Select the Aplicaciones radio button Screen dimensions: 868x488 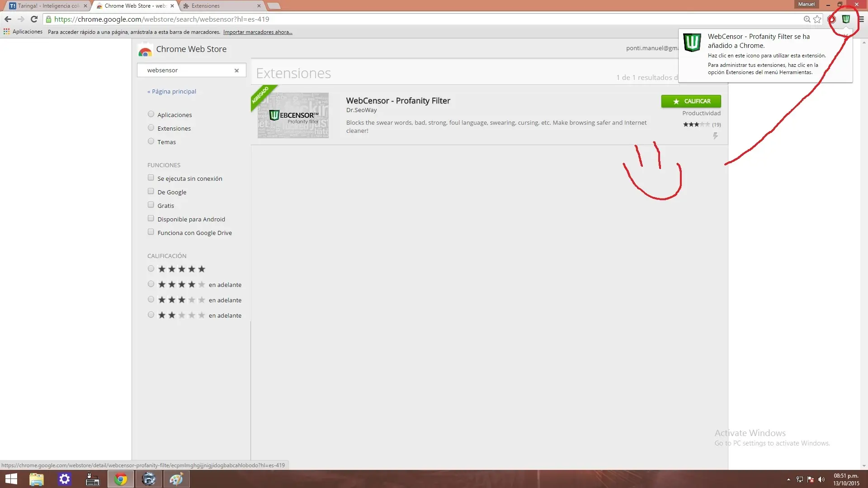[151, 114]
